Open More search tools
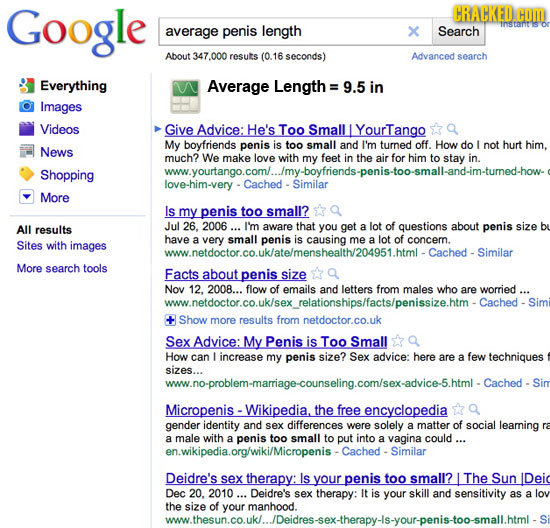 coord(62,268)
